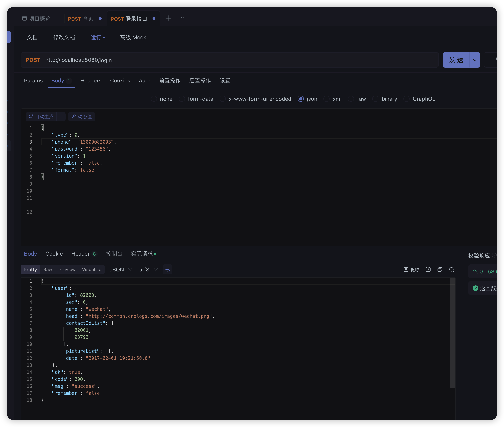
Task: Search within the response body
Action: pos(452,269)
